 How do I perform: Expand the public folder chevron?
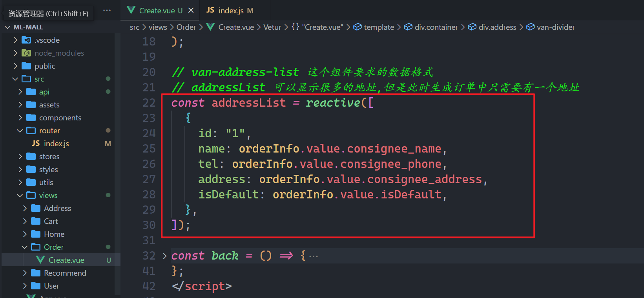click(x=15, y=66)
